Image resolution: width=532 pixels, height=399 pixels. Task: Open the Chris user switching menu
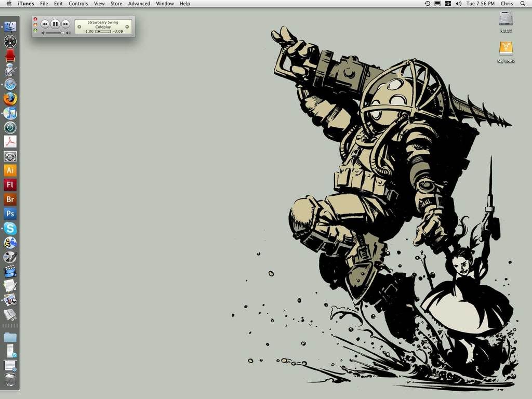click(507, 4)
